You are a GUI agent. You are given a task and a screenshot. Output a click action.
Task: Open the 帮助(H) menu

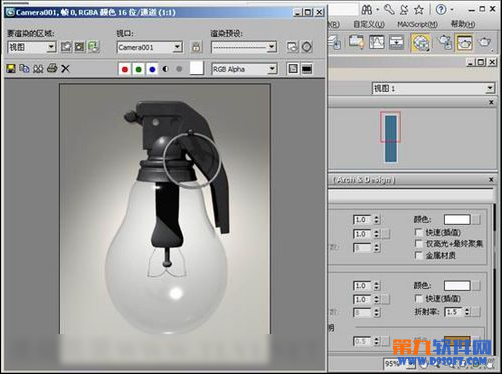[463, 24]
